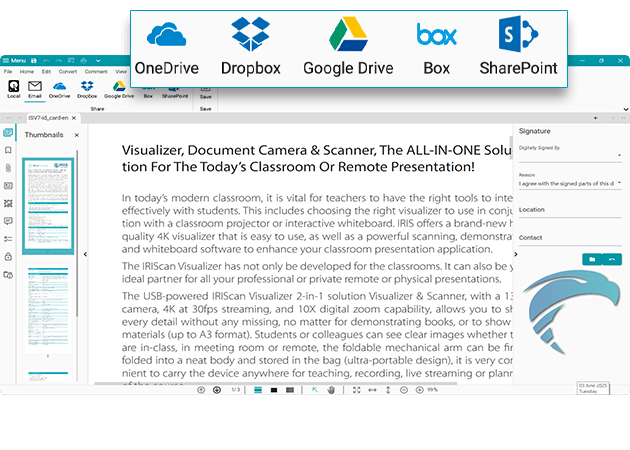Open the Security padlock panel
Image resolution: width=630 pixels, height=450 pixels.
coord(8,256)
